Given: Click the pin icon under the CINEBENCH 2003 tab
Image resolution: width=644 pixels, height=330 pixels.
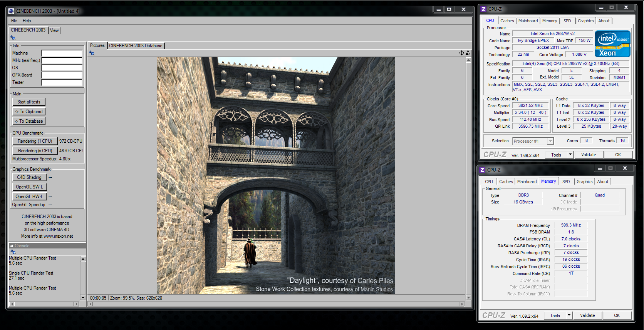Looking at the screenshot, I should pyautogui.click(x=13, y=38).
